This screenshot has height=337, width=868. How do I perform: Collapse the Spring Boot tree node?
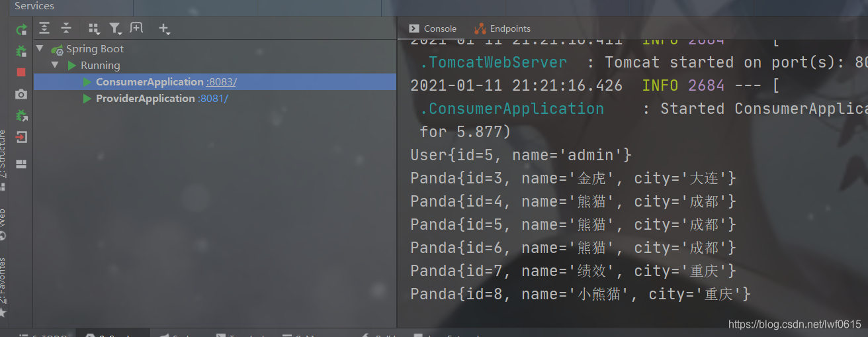[40, 48]
